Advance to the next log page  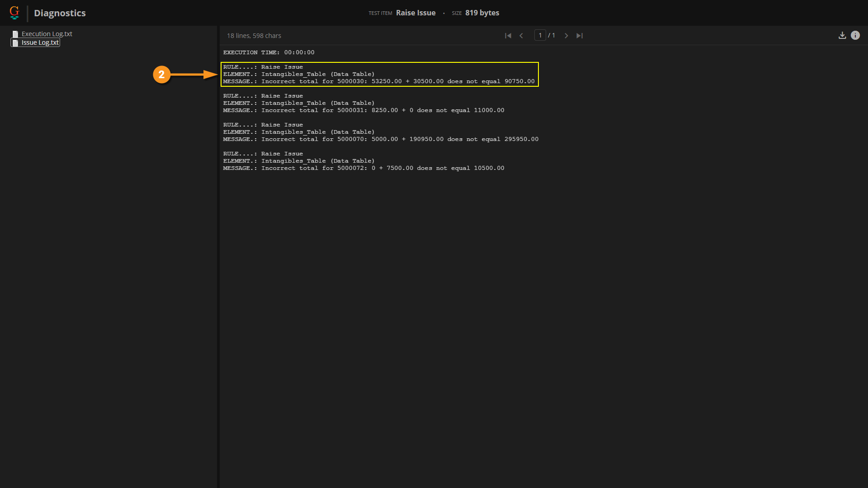566,36
